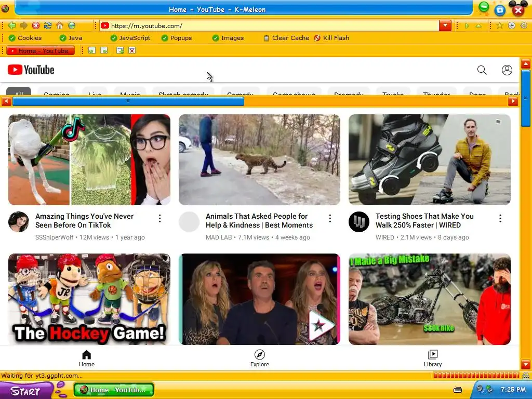This screenshot has width=532, height=399.
Task: Open the MAD LAB channel avatar placeholder
Action: (189, 221)
